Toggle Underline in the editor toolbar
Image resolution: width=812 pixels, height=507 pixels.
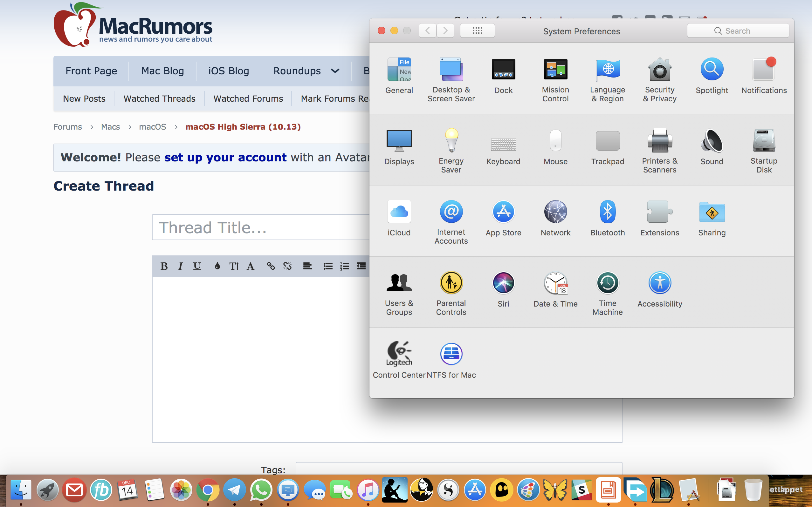point(197,266)
